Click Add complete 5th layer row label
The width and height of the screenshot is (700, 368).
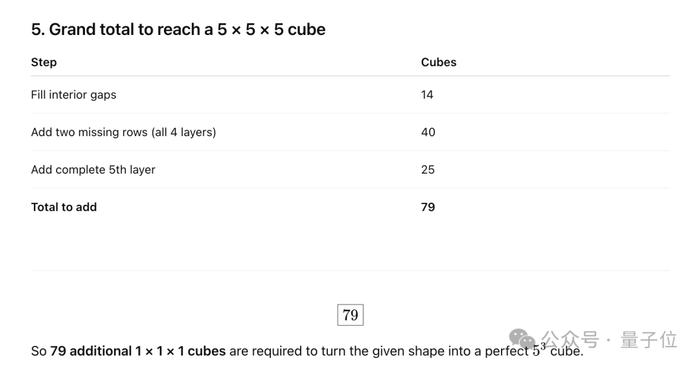point(93,170)
